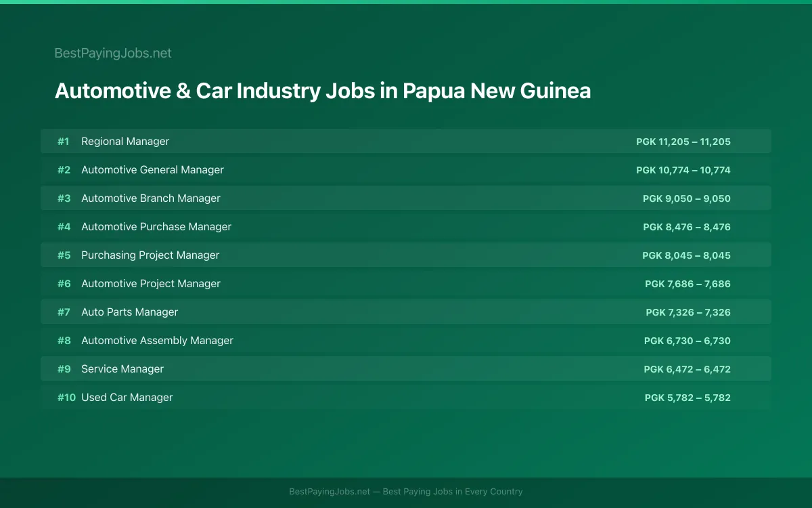812x508 pixels.
Task: Click salary PGK 5,782 – 5,782
Action: (687, 398)
